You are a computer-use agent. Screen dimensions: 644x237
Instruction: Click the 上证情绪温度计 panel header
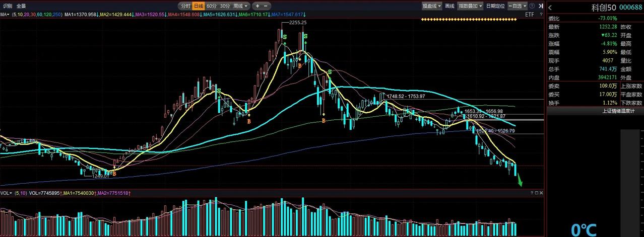click(x=595, y=112)
